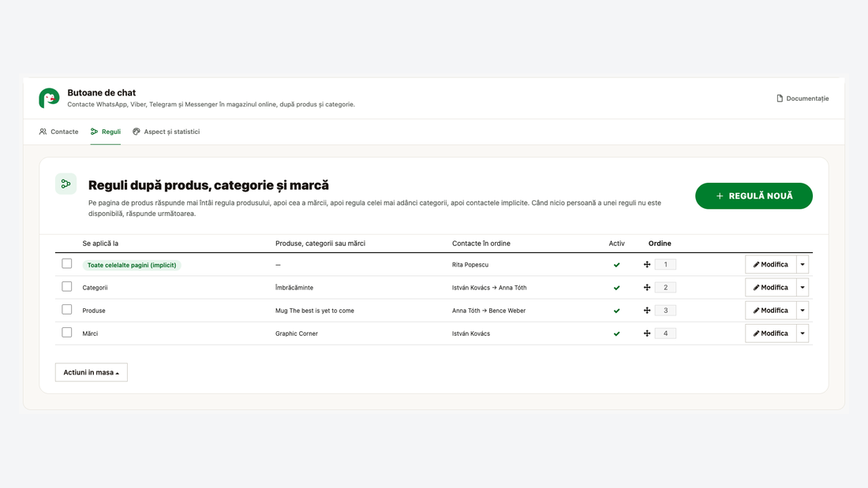Click the active checkmark in the Categorii row

point(617,288)
